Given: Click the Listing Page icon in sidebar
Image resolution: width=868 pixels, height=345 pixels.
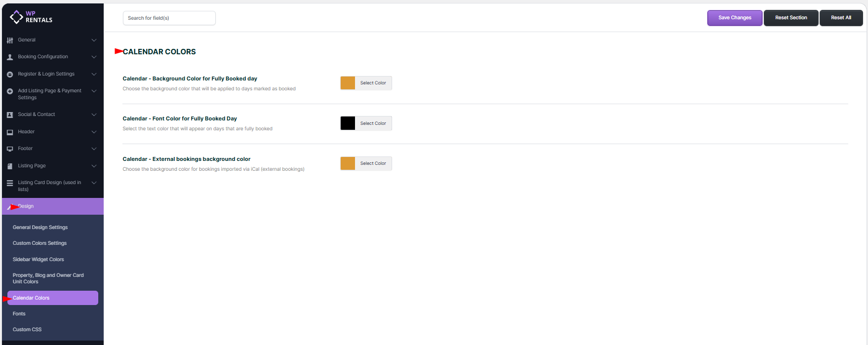Looking at the screenshot, I should point(10,166).
